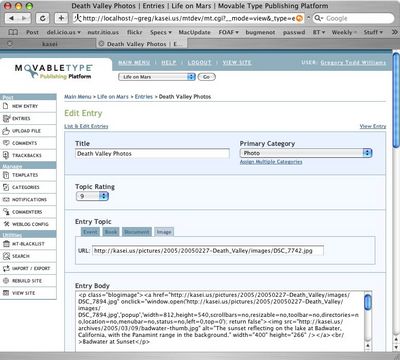The image size is (400, 360).
Task: Click the Entry Body text area scrollbar
Action: pyautogui.click(x=368, y=321)
